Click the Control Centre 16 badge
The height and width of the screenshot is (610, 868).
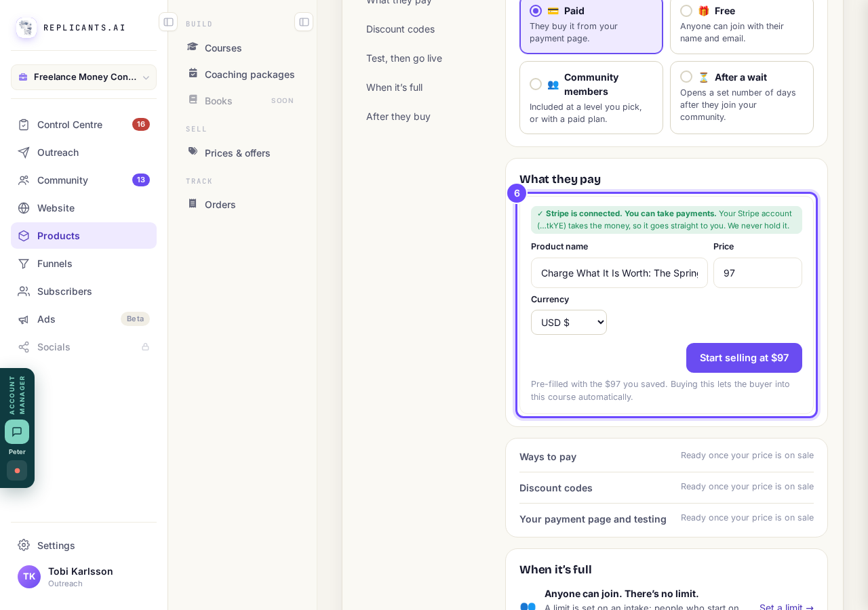(141, 125)
